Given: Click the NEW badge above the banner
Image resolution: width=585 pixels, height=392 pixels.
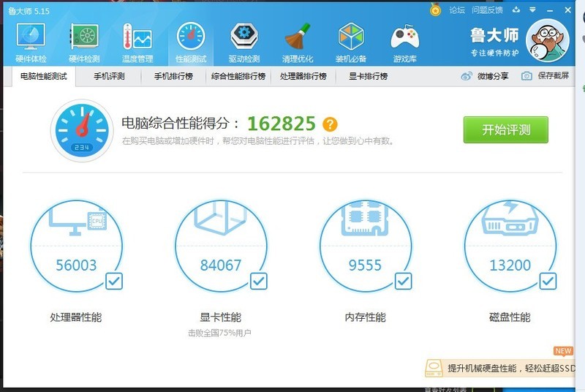Looking at the screenshot, I should [x=563, y=351].
